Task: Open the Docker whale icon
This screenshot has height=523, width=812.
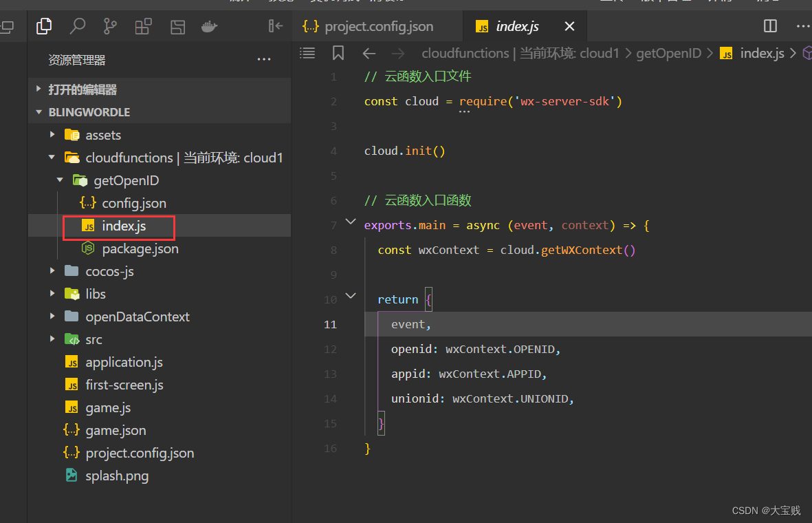Action: (x=209, y=26)
